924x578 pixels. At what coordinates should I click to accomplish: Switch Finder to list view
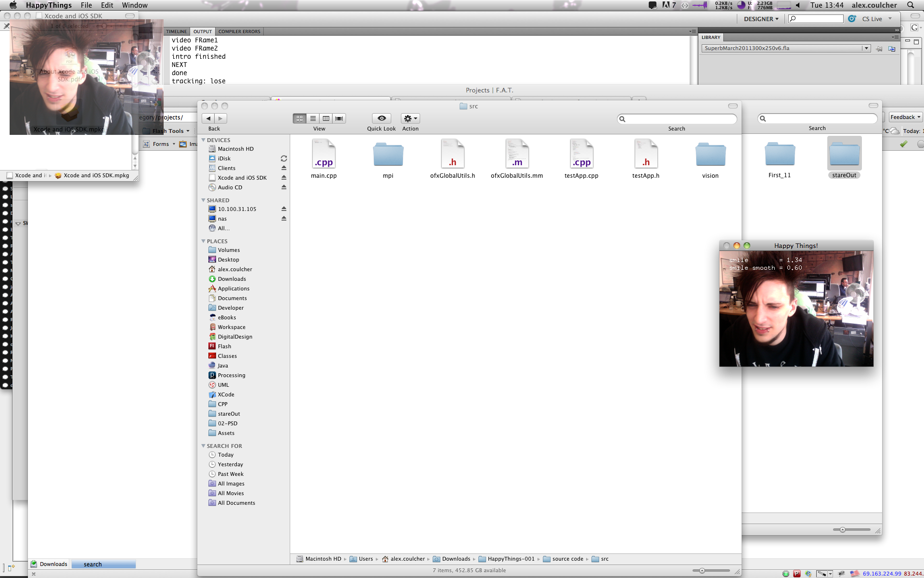pyautogui.click(x=313, y=118)
